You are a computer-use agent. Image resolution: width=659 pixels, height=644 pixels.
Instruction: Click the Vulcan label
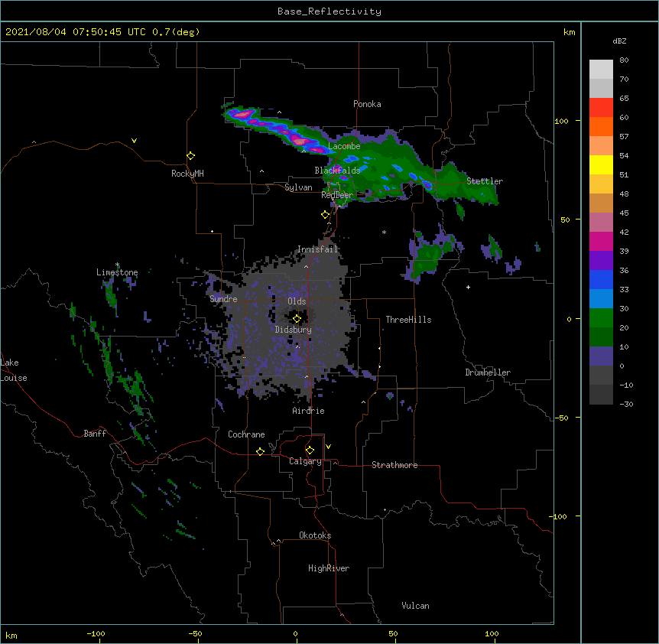click(x=415, y=606)
